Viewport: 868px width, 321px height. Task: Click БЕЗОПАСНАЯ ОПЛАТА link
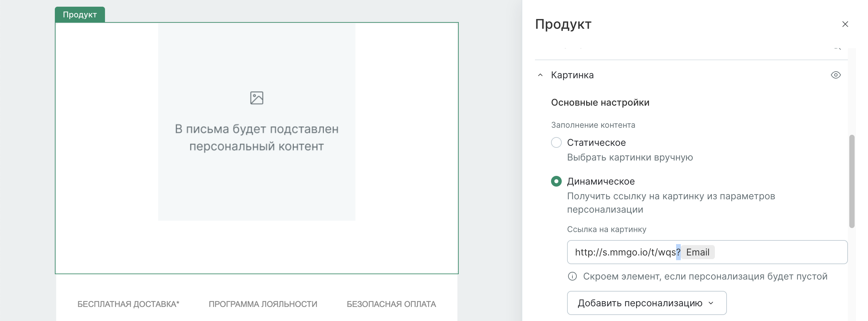(x=391, y=304)
